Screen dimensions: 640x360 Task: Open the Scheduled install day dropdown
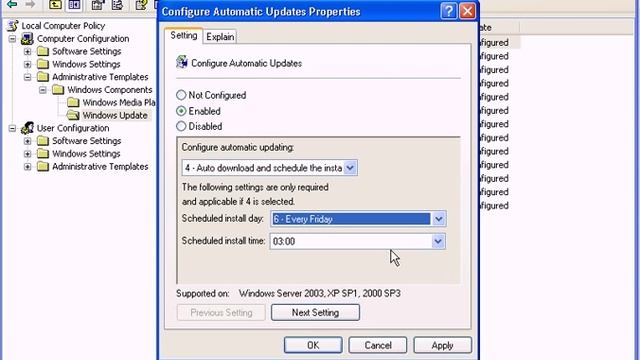438,219
